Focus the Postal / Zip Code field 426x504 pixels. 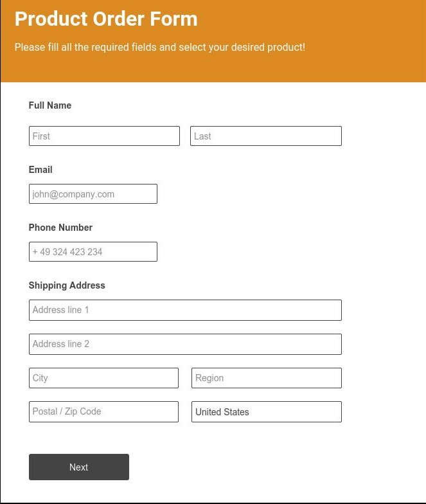pos(103,412)
